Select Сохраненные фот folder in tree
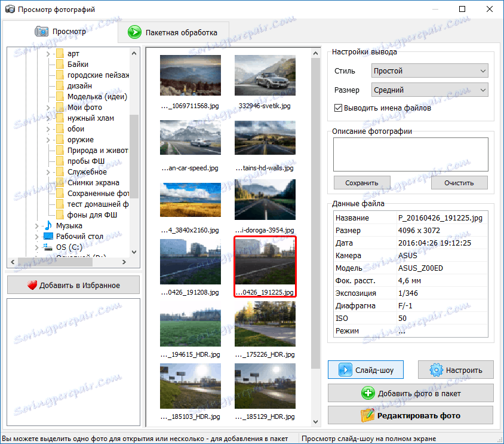504x444 pixels. [x=98, y=194]
